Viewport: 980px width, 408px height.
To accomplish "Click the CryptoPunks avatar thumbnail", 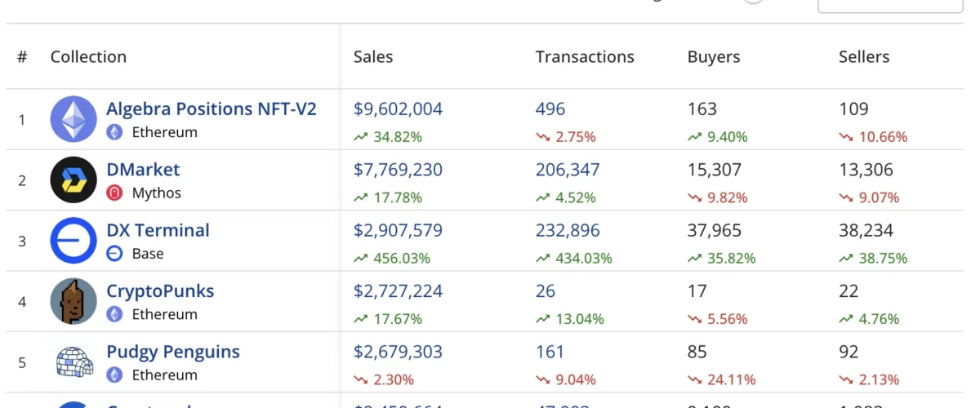I will point(73,302).
